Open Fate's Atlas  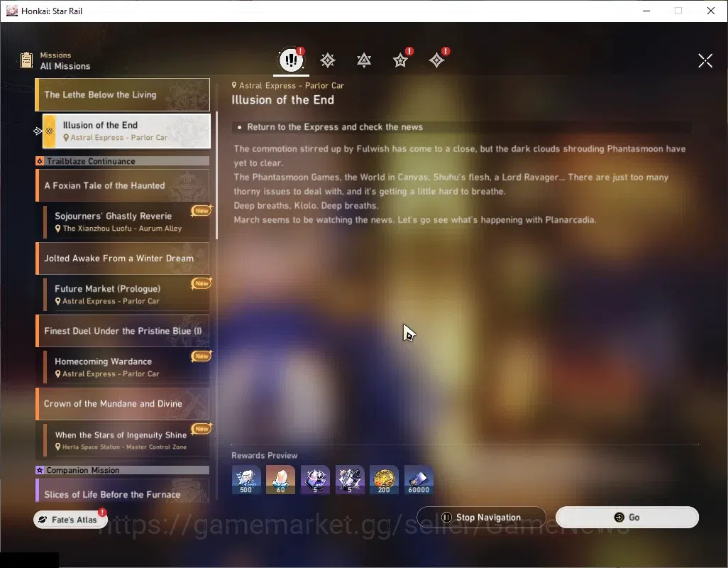70,519
